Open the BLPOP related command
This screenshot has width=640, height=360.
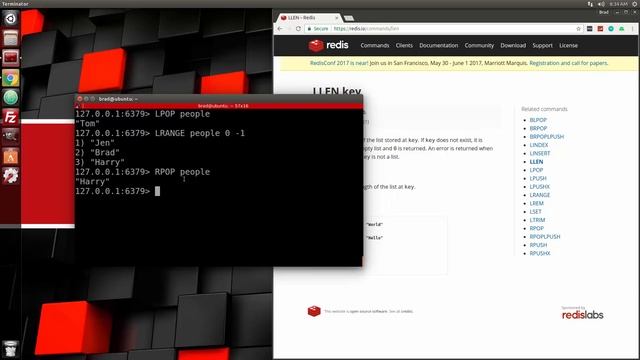point(538,120)
